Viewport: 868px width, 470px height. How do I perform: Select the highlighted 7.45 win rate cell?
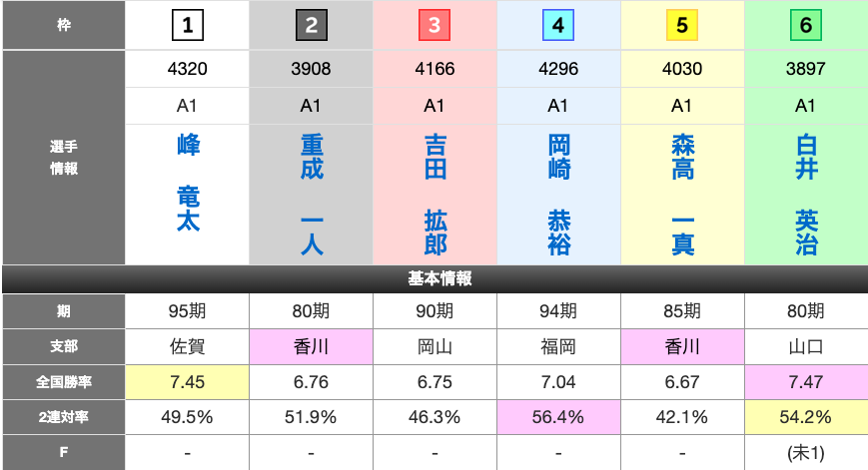(x=187, y=380)
